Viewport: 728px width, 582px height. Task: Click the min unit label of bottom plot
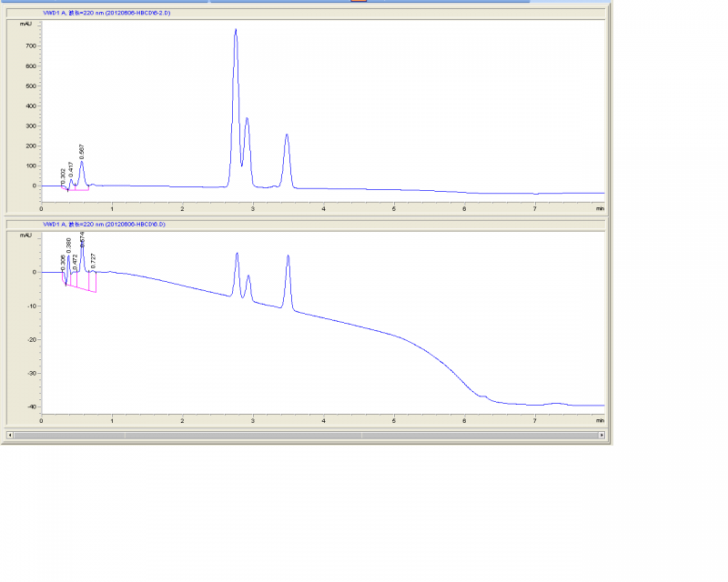click(601, 420)
